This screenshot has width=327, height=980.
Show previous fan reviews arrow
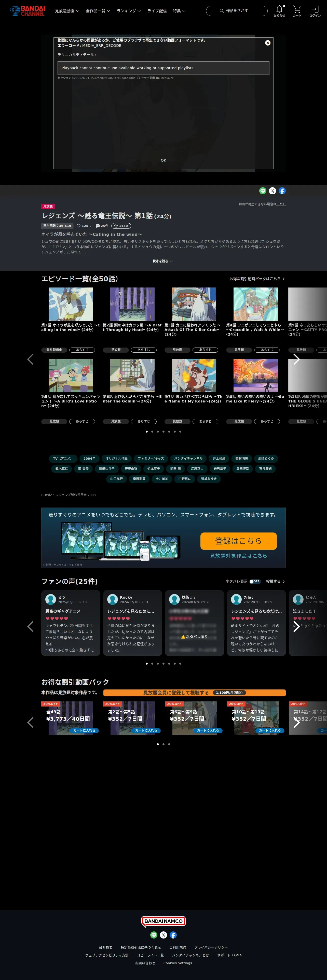coord(31,627)
